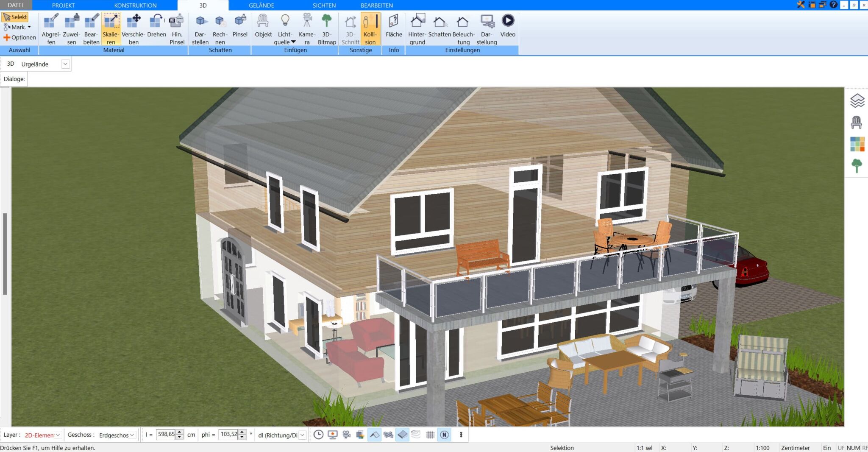
Task: Click the Selekt button
Action: point(16,17)
